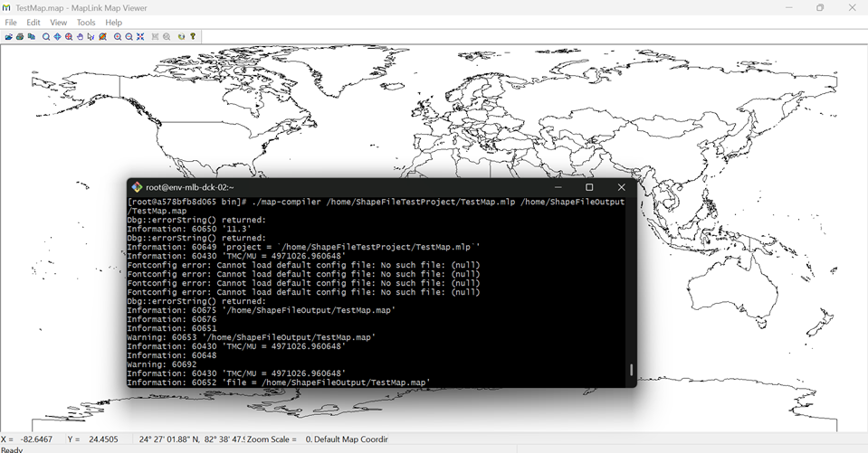Click the greyed-out magnifier toolbar icon
This screenshot has height=453, width=868.
point(167,36)
